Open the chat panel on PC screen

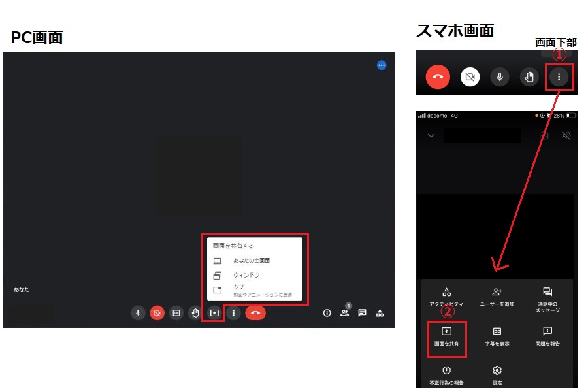362,313
